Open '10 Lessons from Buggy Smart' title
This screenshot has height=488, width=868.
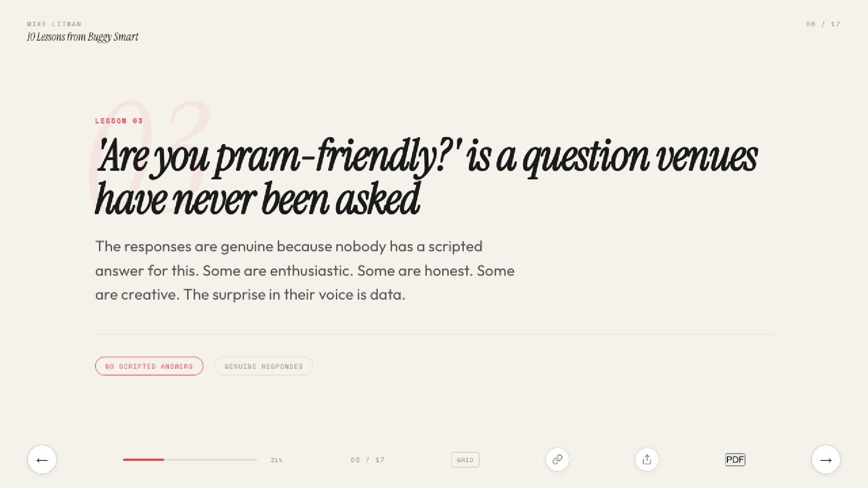click(82, 37)
